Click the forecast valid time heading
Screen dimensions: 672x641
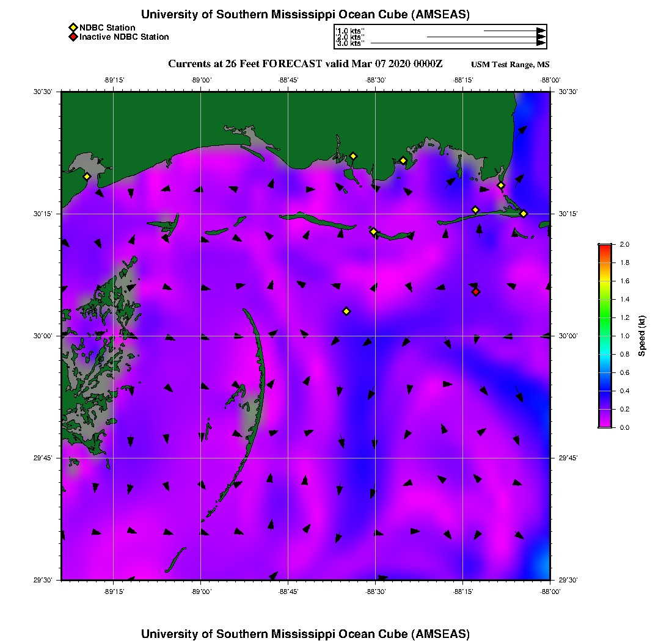point(305,64)
